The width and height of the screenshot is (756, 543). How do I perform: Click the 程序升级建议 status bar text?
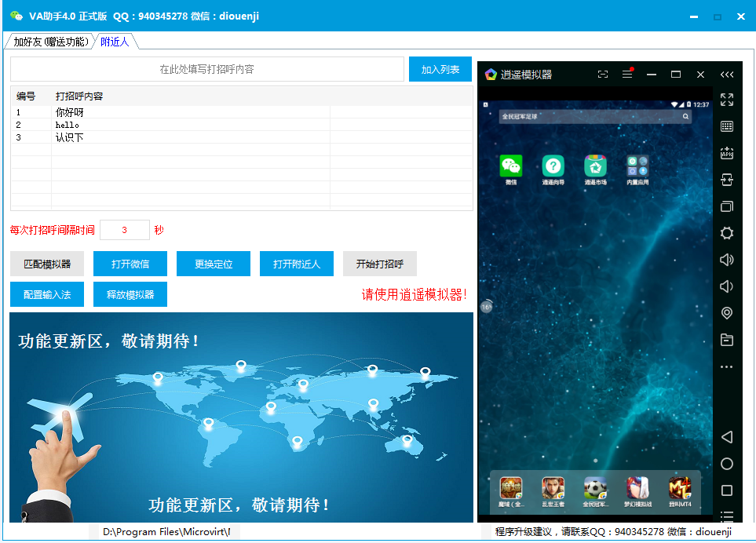[x=613, y=532]
